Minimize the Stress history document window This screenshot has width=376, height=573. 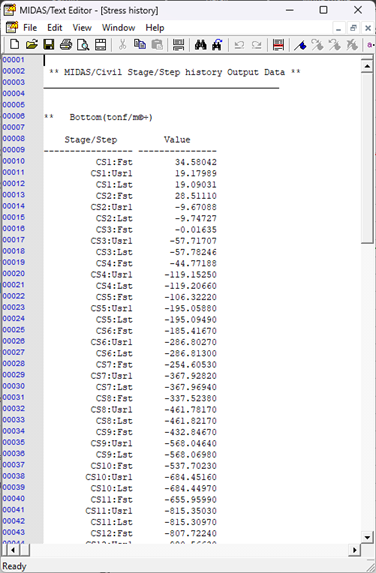tap(339, 28)
